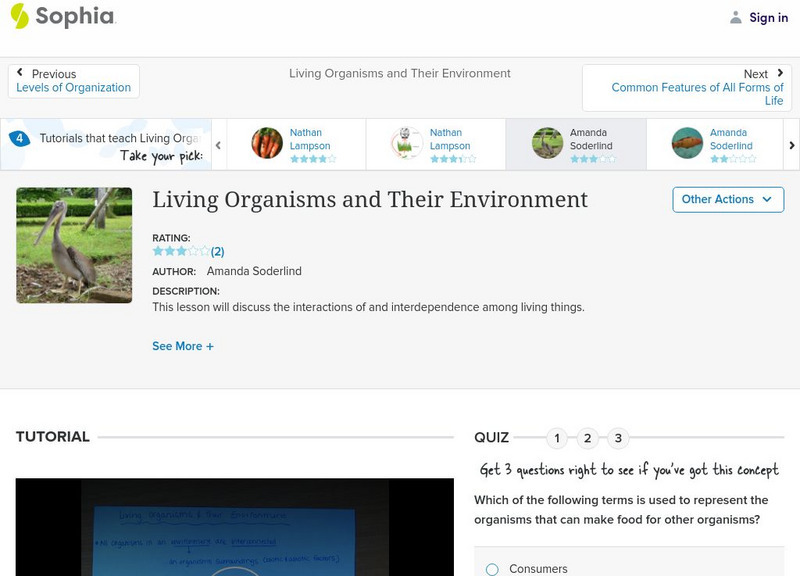Viewport: 800px width, 576px height.
Task: Click the blue tutorials count badge 4
Action: (19, 138)
